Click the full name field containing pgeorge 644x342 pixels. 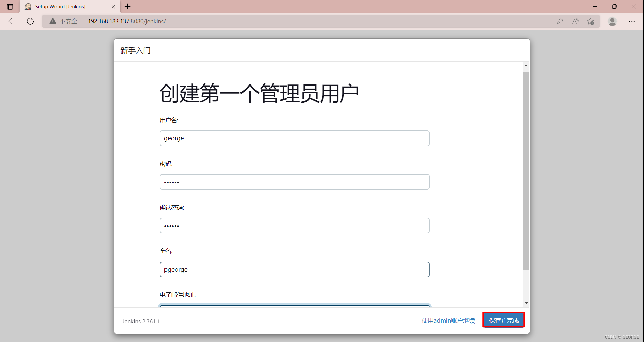294,270
